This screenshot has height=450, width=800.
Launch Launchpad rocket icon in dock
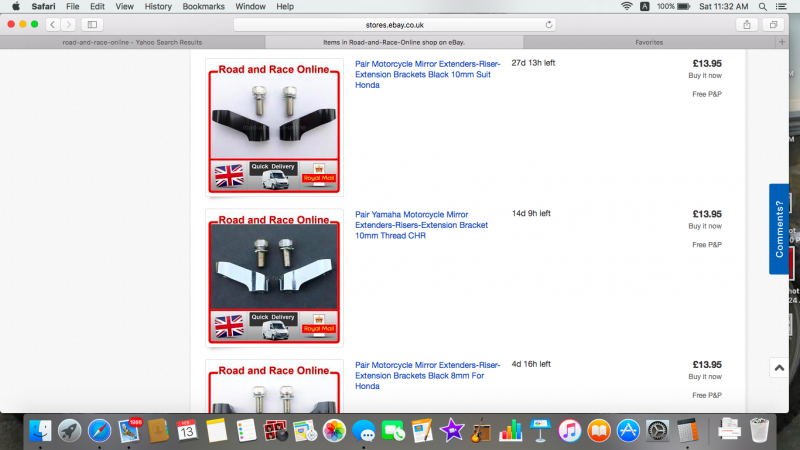point(69,431)
